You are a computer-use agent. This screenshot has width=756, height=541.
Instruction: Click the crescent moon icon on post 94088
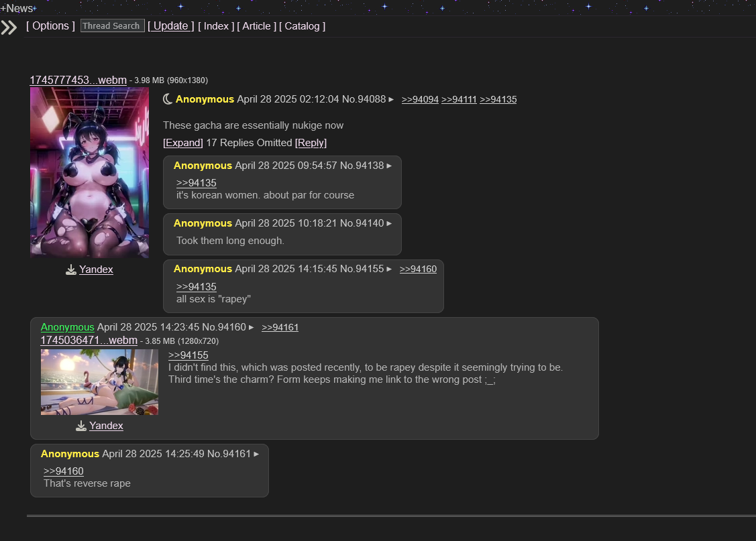click(168, 99)
